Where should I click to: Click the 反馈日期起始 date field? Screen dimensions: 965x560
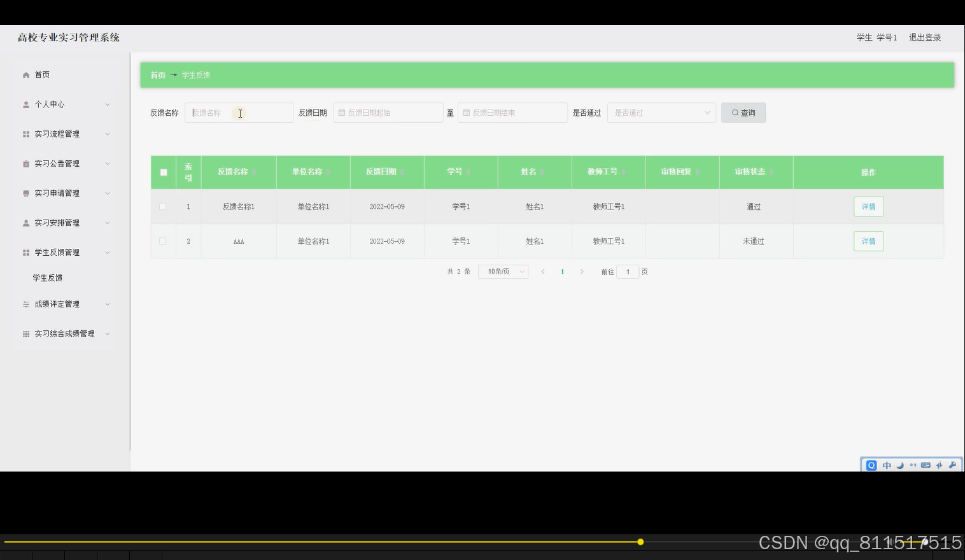[388, 113]
